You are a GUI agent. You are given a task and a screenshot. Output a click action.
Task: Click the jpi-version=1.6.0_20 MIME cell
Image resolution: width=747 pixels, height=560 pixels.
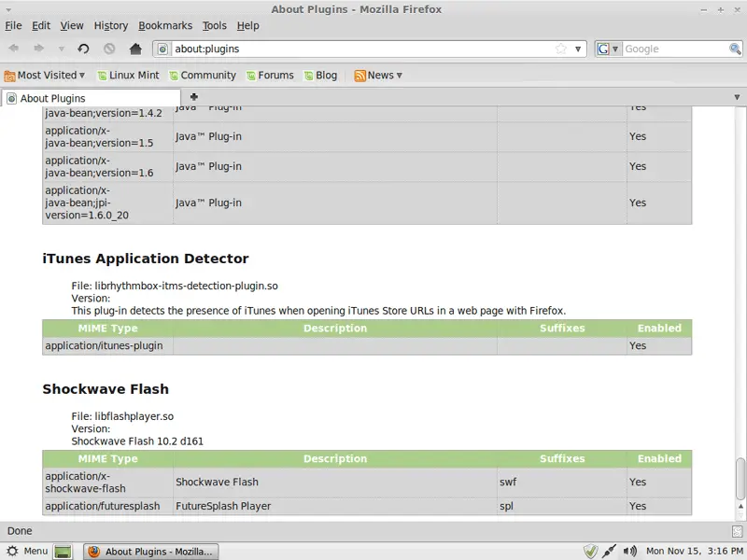(x=107, y=203)
